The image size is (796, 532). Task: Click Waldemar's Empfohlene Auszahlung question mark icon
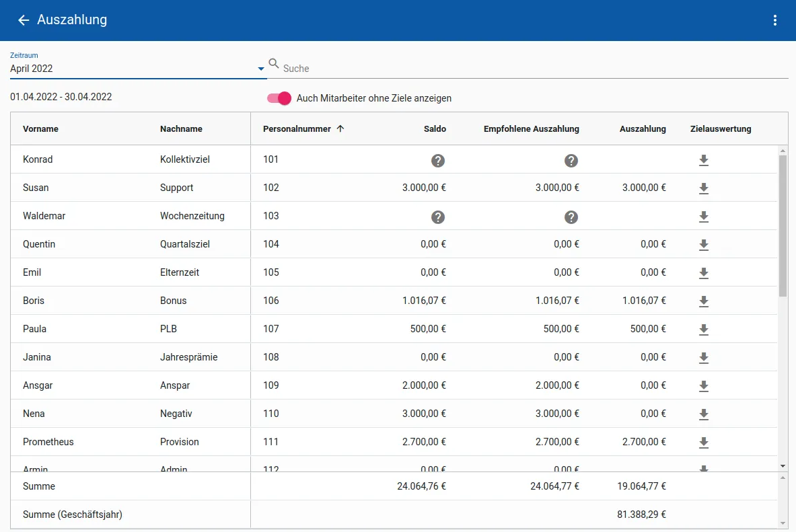pos(571,217)
